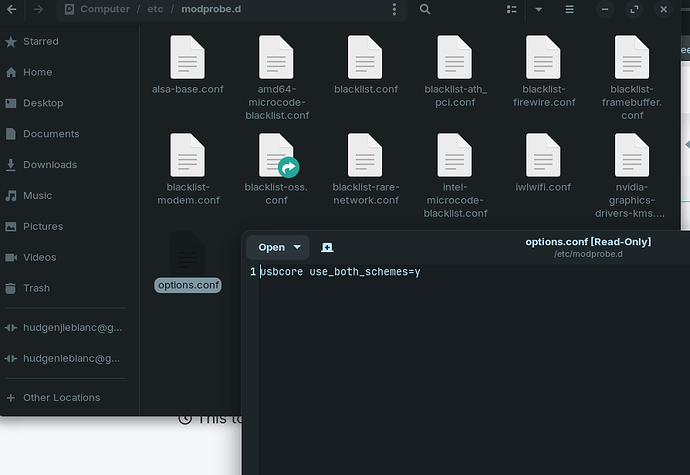Open the Music sidebar folder

pyautogui.click(x=68, y=195)
